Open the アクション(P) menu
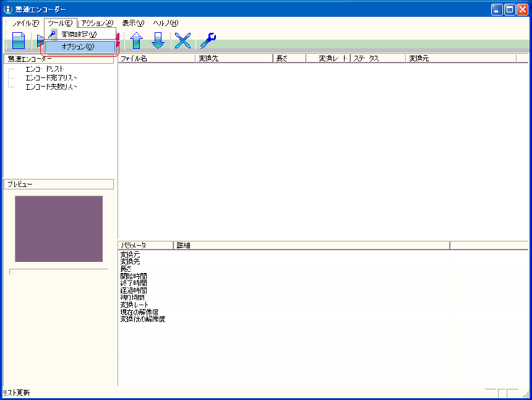Image resolution: width=532 pixels, height=400 pixels. coord(97,23)
